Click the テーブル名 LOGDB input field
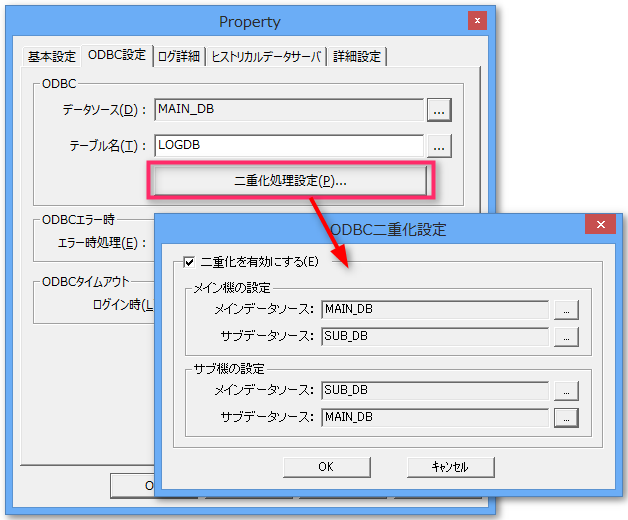Screen dimensions: 628x520 coord(288,146)
